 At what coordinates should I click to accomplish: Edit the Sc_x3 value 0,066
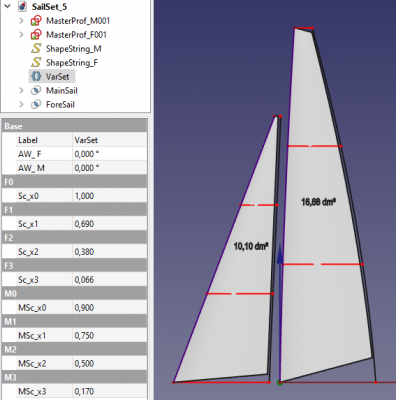coord(110,280)
